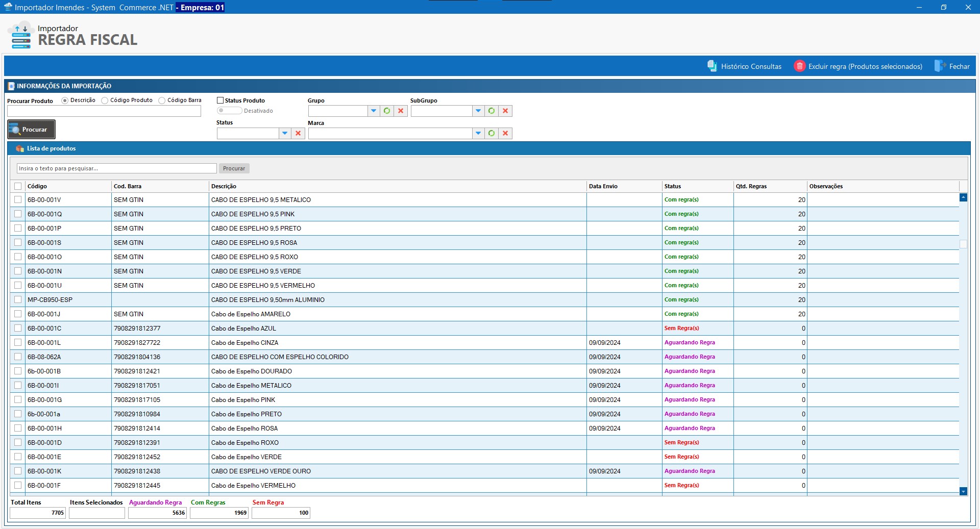Image resolution: width=980 pixels, height=529 pixels.
Task: Check the row for CABO DE ESPELHO 9,5 PINK
Action: (x=18, y=214)
